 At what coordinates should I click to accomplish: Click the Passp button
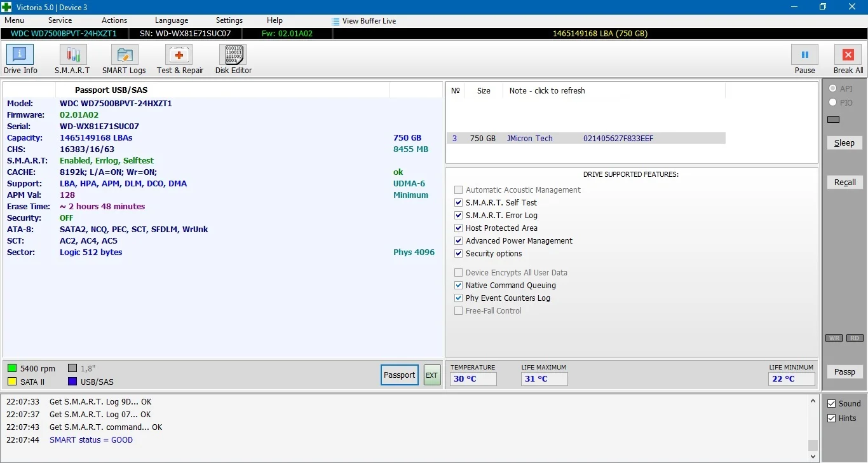click(844, 372)
